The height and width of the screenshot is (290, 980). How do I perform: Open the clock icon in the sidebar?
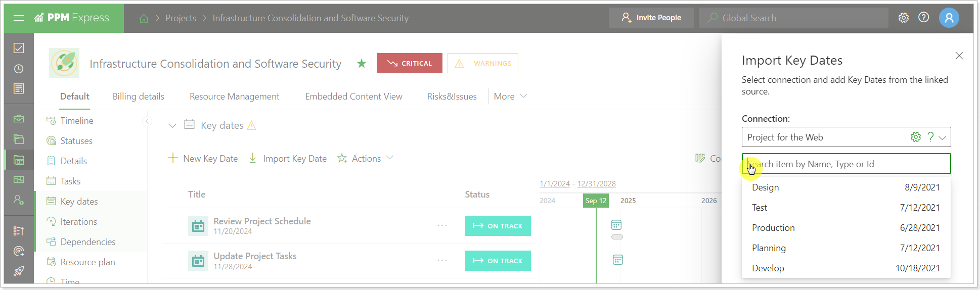(19, 69)
